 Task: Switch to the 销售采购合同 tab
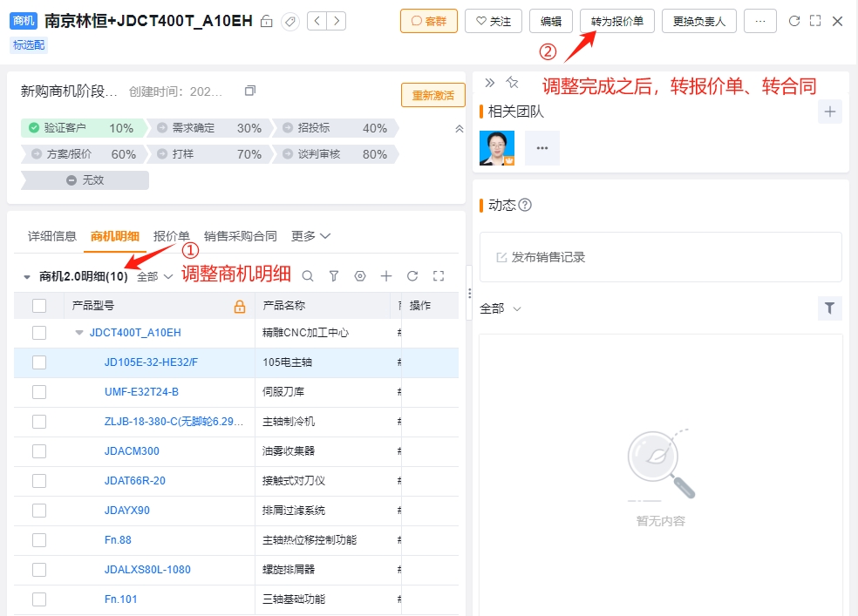[x=240, y=236]
